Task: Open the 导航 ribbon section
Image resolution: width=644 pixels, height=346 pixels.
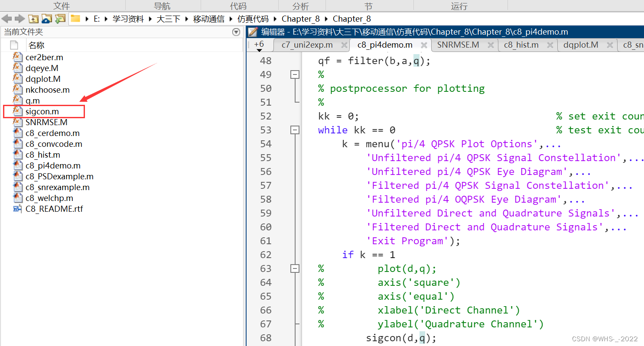Action: click(x=162, y=6)
